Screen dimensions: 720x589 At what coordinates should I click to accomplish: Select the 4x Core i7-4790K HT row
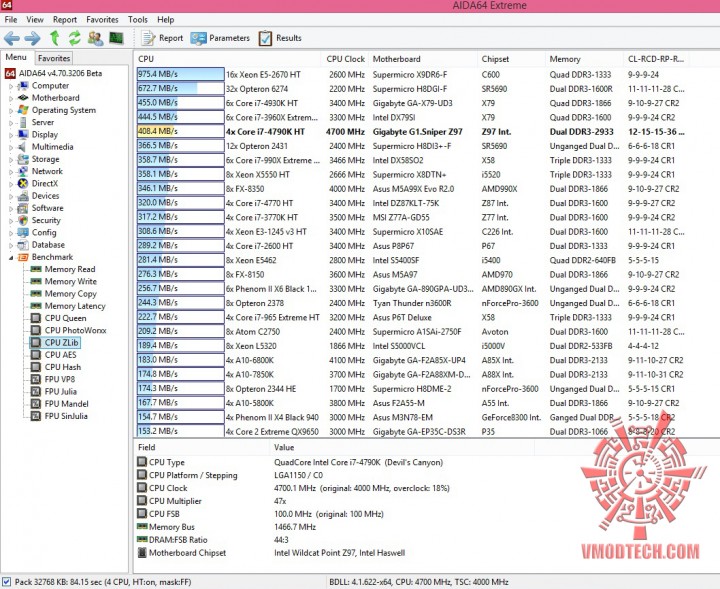coord(412,131)
